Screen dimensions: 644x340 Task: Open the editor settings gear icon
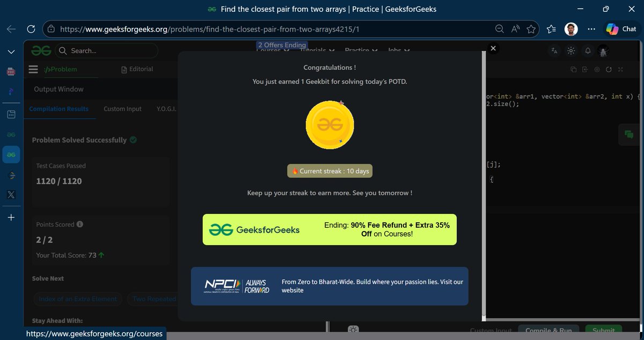pos(597,69)
